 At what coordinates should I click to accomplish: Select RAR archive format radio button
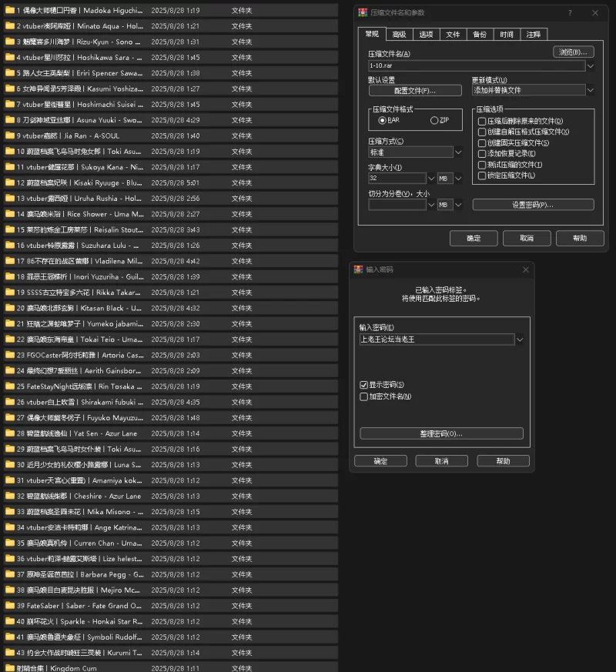coord(383,120)
